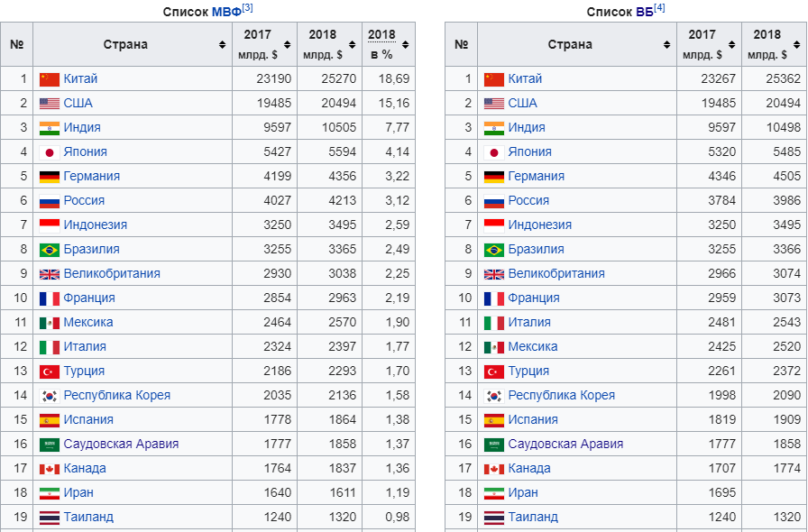
Task: Click Canada flag in World Bank list
Action: tap(493, 469)
